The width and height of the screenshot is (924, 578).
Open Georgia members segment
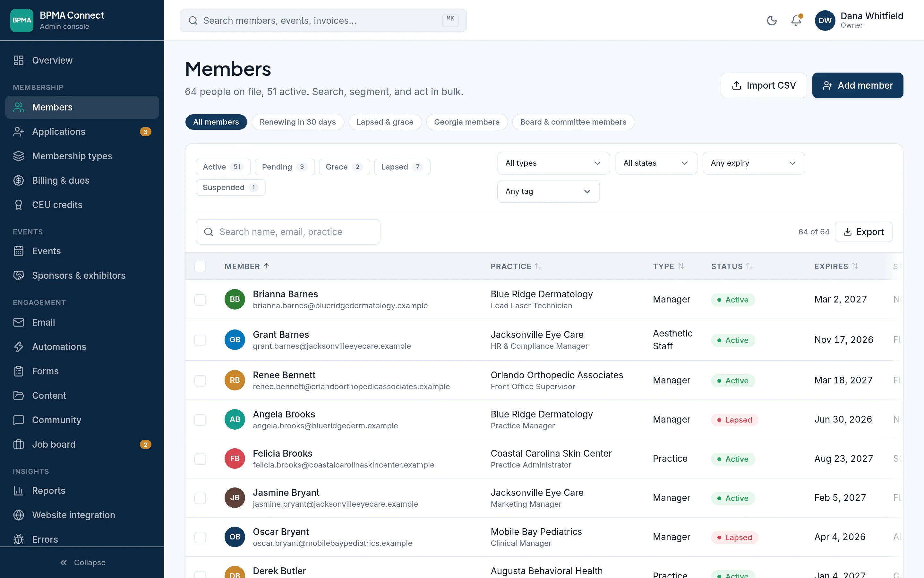(466, 122)
